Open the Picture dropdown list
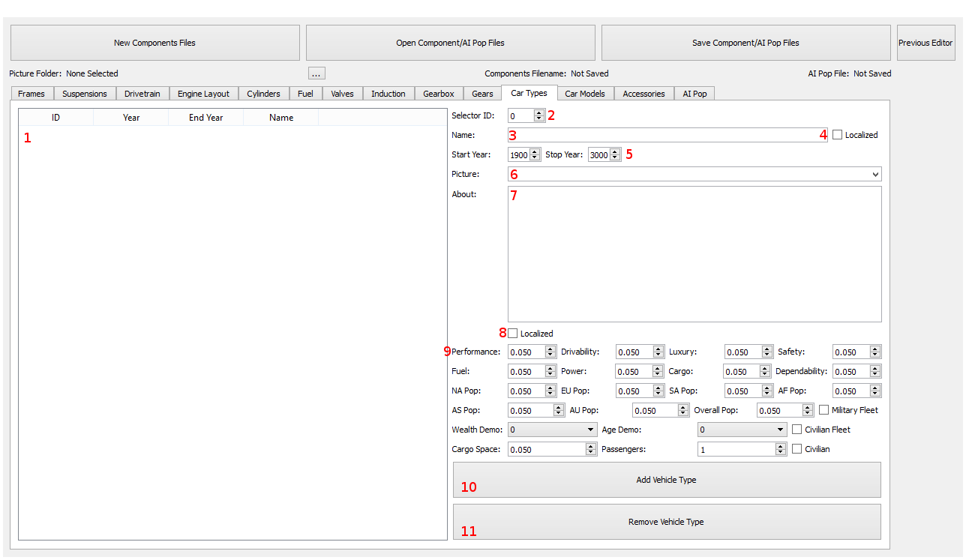 pos(875,174)
